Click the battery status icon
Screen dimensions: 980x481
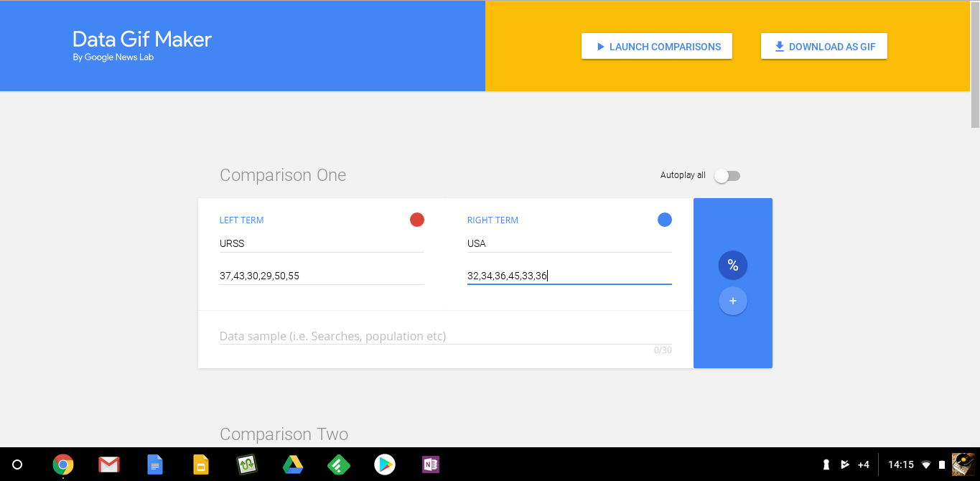coord(942,464)
